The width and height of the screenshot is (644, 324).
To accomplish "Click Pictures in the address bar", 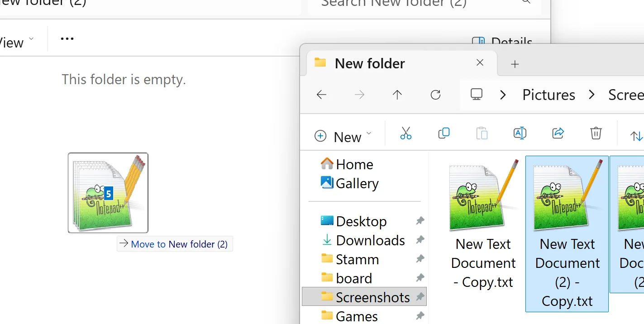I will pyautogui.click(x=549, y=95).
